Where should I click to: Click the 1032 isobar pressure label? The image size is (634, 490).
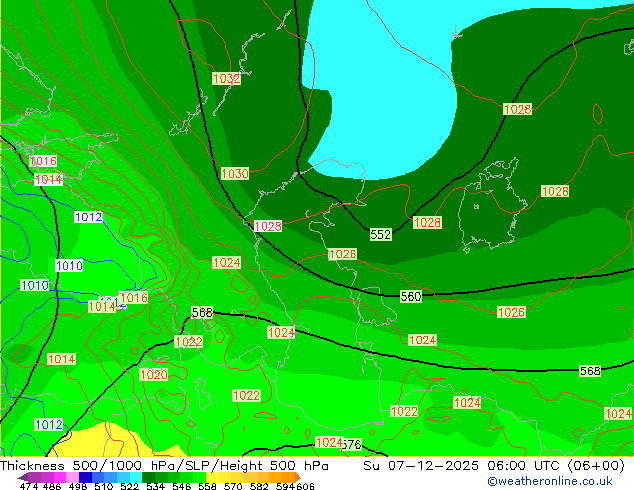226,78
